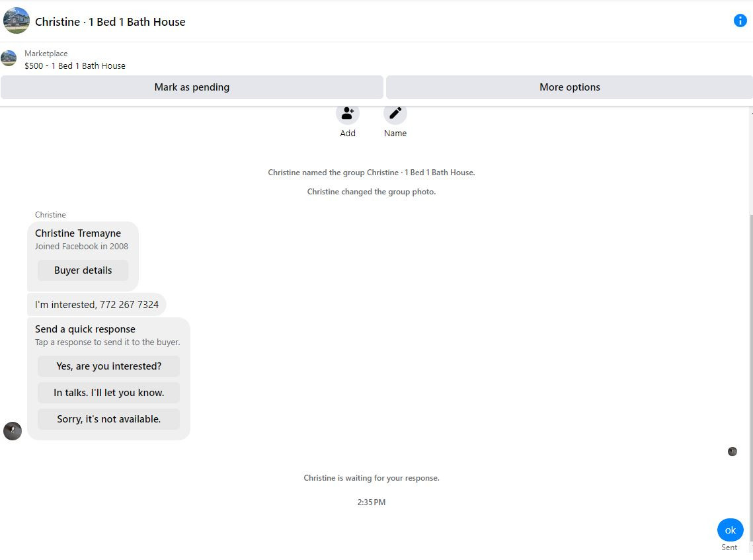Click the Add people icon
Image resolution: width=753 pixels, height=560 pixels.
(x=348, y=113)
